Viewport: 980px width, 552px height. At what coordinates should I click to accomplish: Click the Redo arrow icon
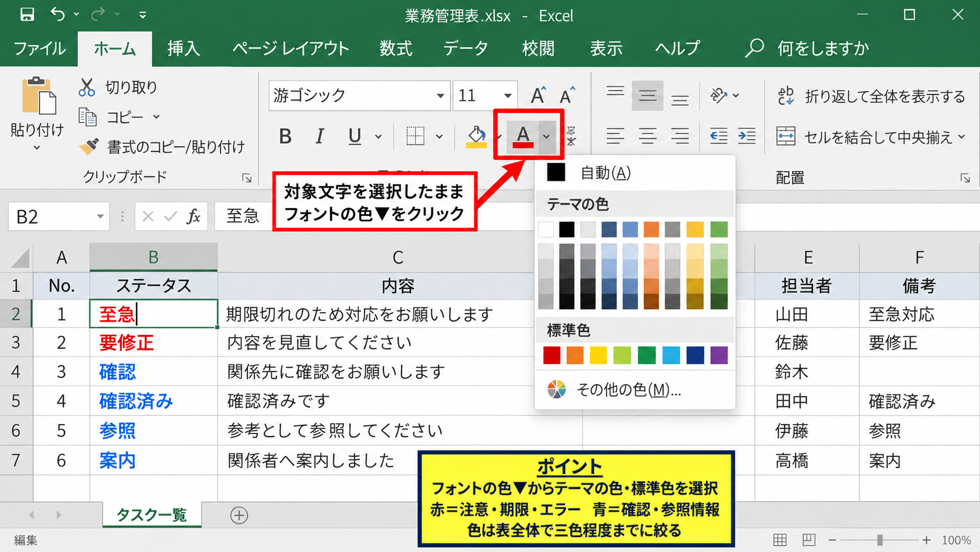[x=99, y=14]
